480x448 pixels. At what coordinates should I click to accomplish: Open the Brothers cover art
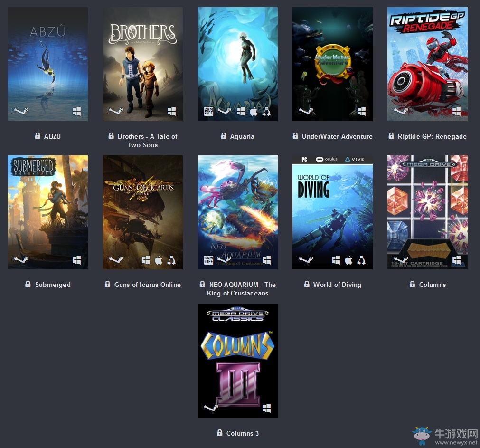tap(142, 64)
